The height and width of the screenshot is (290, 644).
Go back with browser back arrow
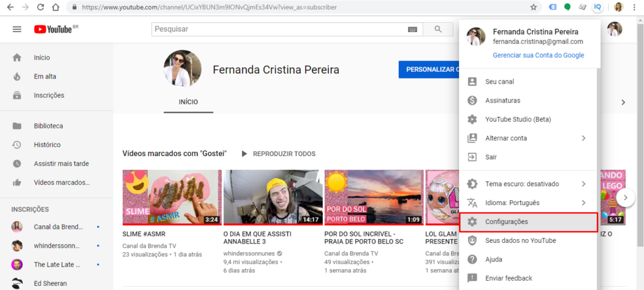pyautogui.click(x=10, y=7)
